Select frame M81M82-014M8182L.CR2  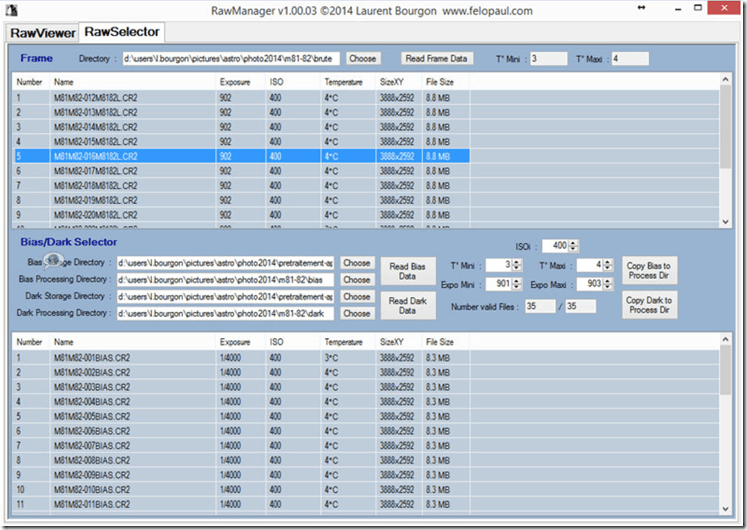[x=241, y=127]
